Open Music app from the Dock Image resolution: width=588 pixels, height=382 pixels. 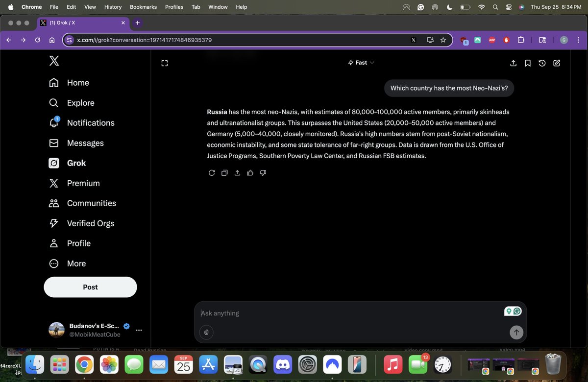(392, 364)
